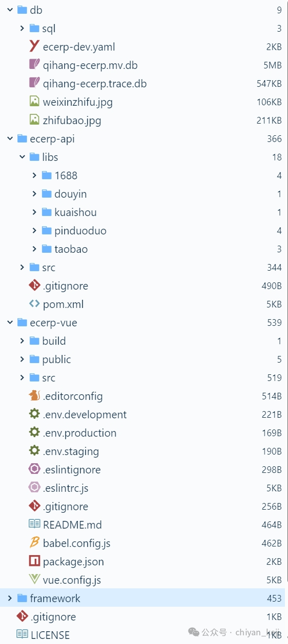Image resolution: width=288 pixels, height=644 pixels.
Task: Collapse the libs folder
Action: 22,157
